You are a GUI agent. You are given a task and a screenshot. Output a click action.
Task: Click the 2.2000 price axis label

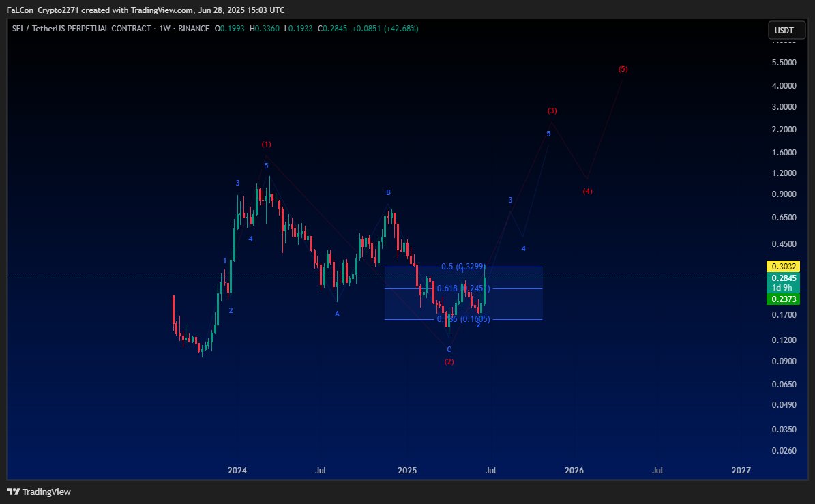tap(784, 130)
